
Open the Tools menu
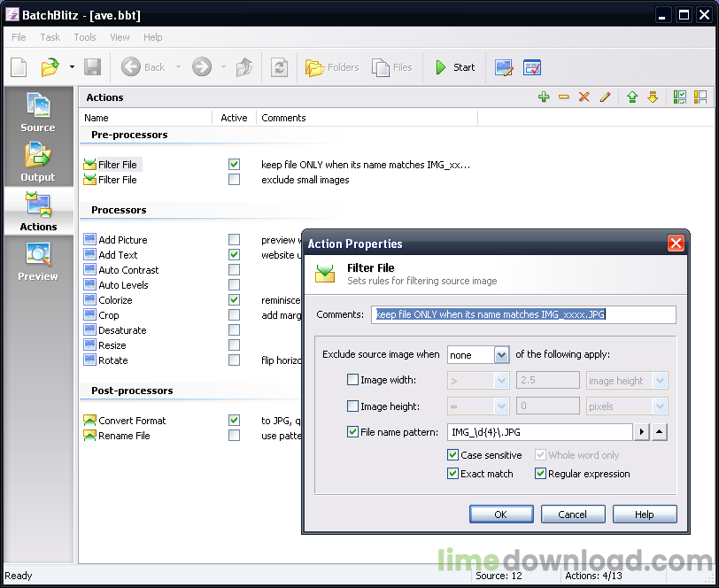point(85,37)
